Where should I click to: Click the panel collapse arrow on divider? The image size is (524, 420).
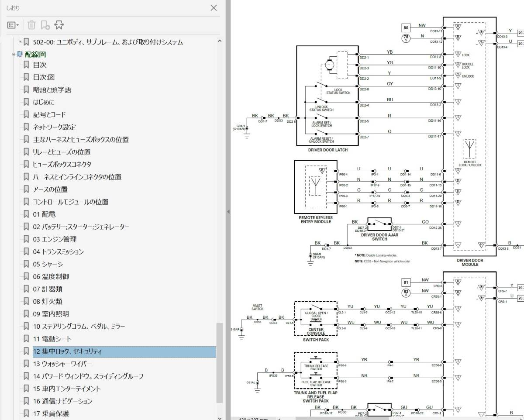click(x=228, y=211)
